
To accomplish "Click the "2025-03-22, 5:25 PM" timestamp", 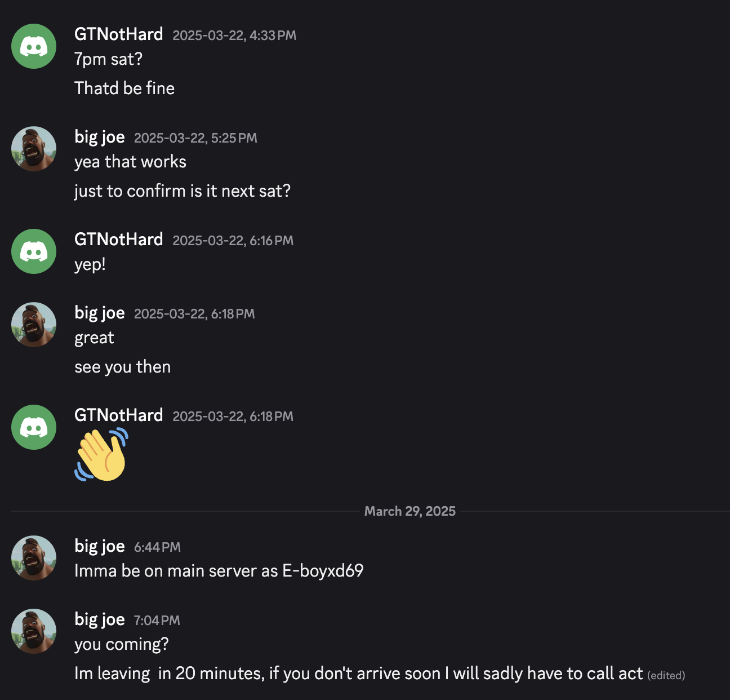I will click(x=195, y=138).
